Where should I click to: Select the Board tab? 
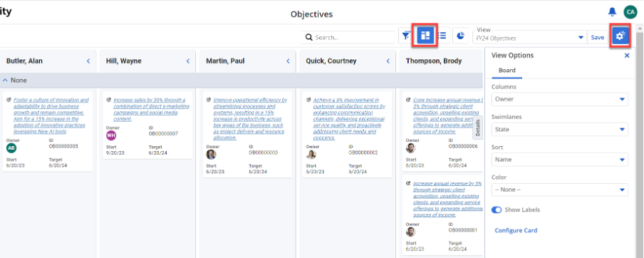tap(507, 71)
